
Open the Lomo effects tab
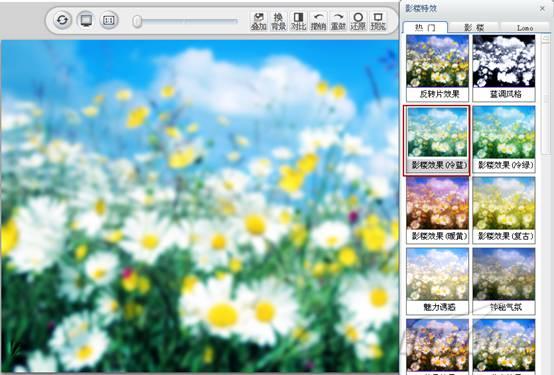(x=524, y=28)
